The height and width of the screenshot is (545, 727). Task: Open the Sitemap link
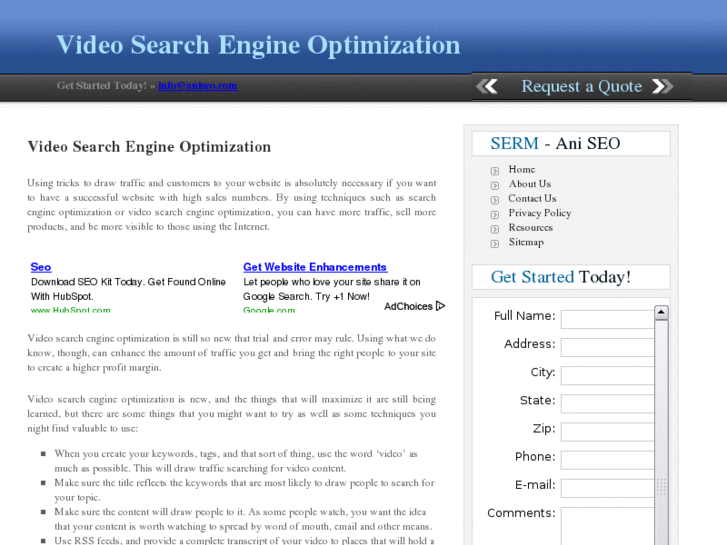pos(526,242)
